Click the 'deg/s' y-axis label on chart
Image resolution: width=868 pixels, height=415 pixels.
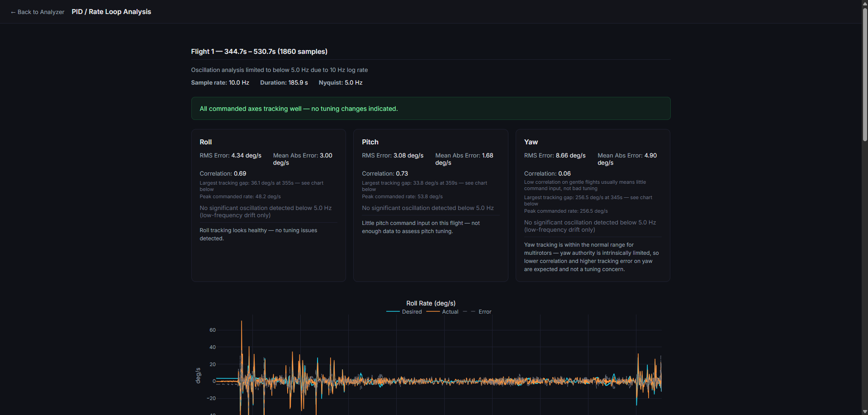point(198,376)
